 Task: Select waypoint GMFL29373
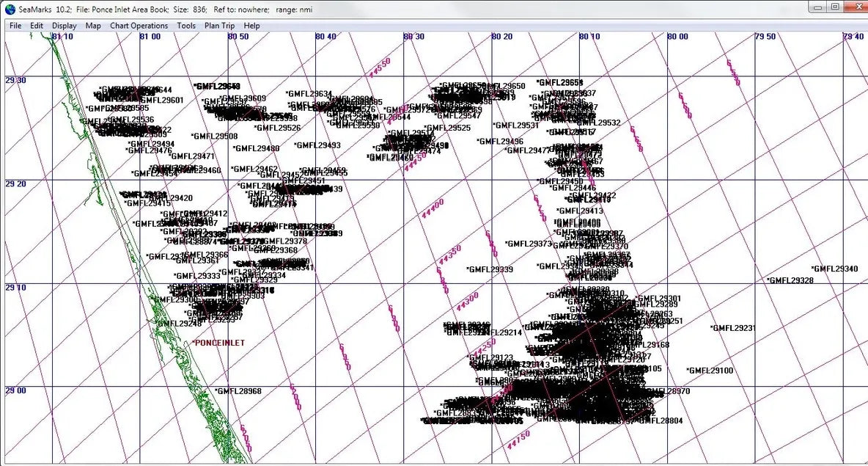(529, 243)
